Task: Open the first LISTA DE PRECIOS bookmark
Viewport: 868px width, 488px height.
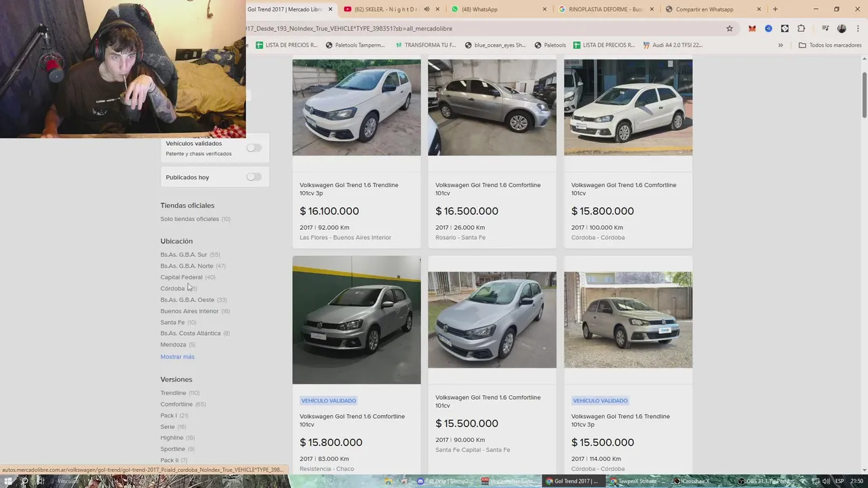Action: click(286, 45)
